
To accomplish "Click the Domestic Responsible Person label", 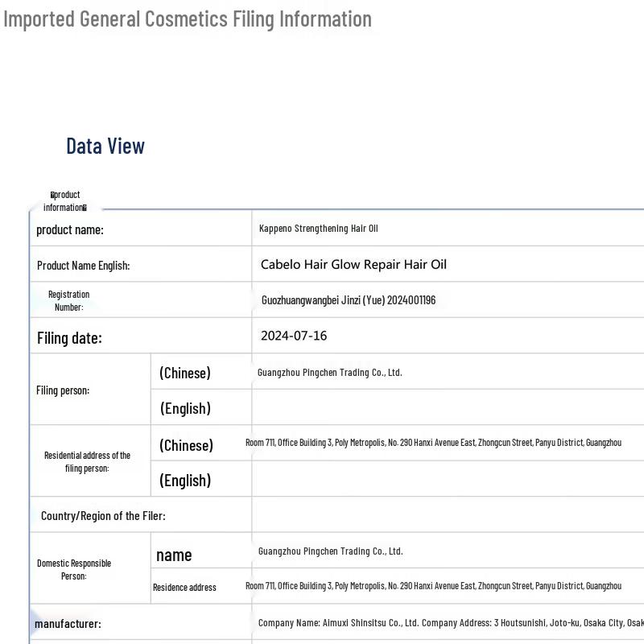I will 74,569.
